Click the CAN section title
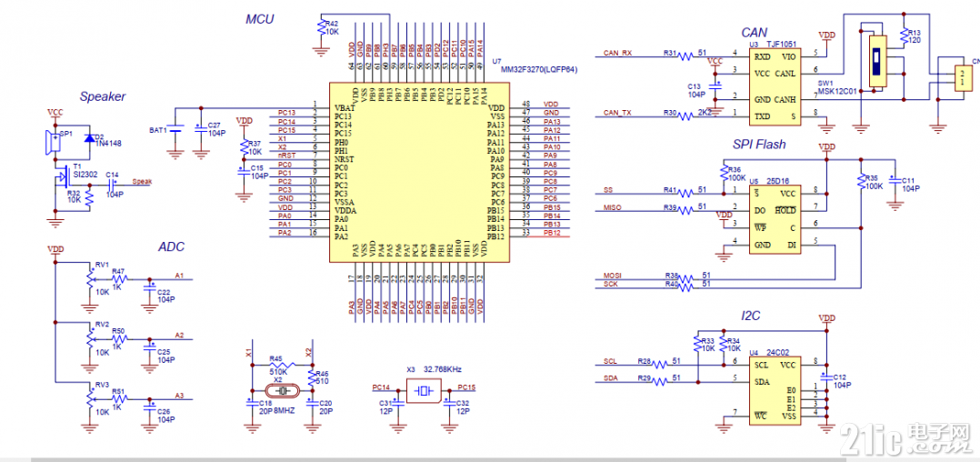Screen dimensions: 980x462 [754, 33]
